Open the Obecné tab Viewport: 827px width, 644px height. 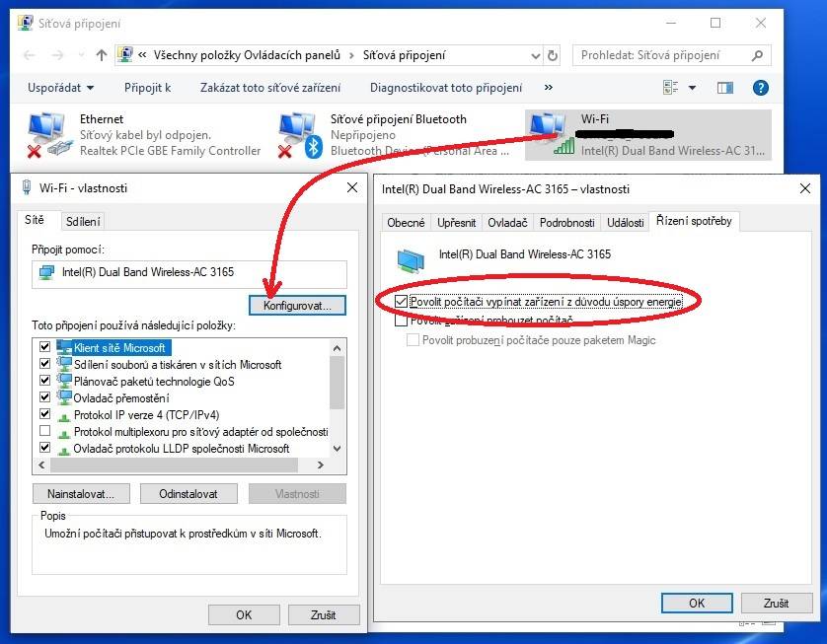(406, 223)
